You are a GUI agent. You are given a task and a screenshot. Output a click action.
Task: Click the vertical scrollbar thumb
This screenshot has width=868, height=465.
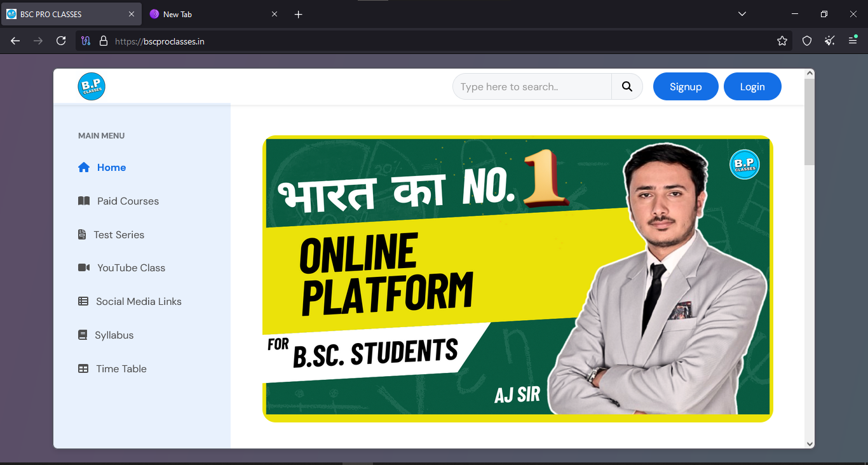coord(810,122)
